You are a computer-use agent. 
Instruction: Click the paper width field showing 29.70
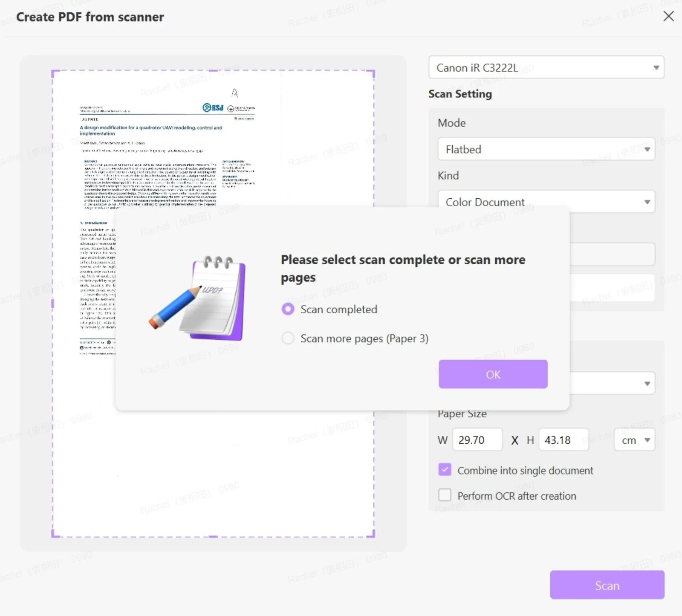[477, 440]
